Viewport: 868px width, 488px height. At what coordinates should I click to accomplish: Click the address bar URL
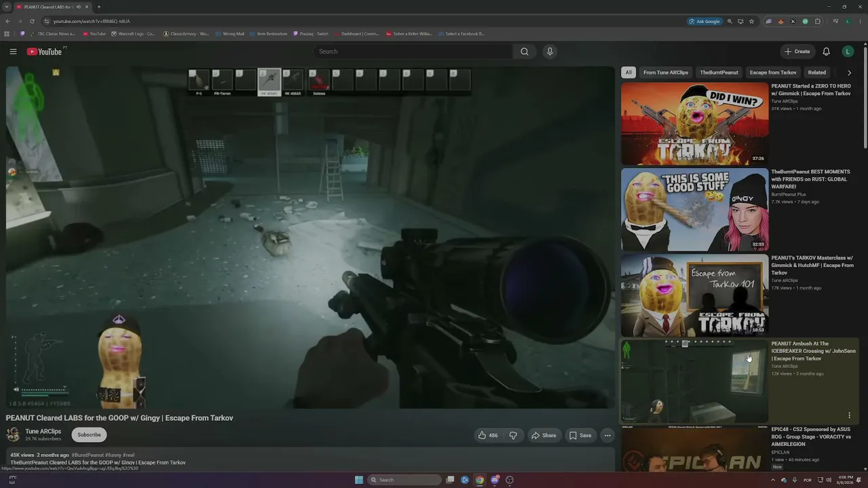tap(92, 21)
